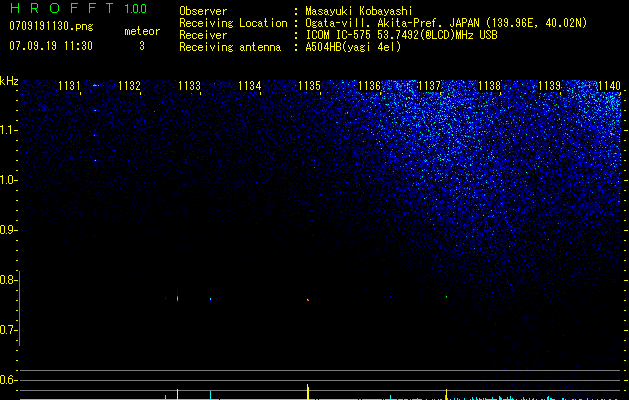Click the 0.7 kHz frequency axis label
Screen dimensions: 629x400
point(7,330)
